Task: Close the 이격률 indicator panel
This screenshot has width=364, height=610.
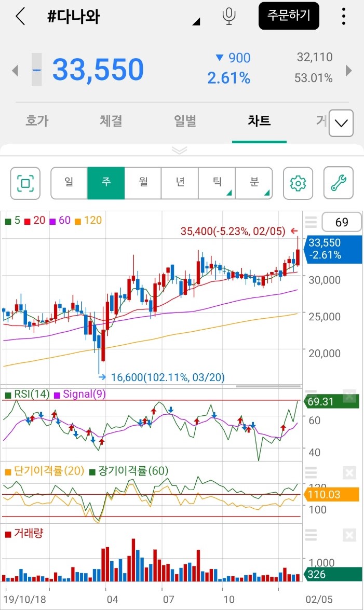Action: point(349,472)
